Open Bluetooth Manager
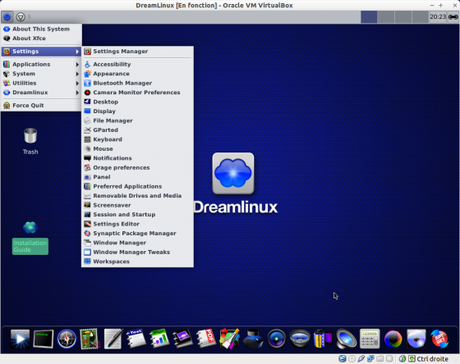 pyautogui.click(x=137, y=83)
